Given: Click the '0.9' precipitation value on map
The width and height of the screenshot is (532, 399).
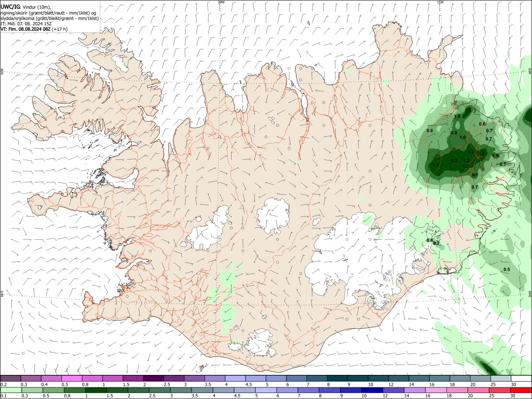Looking at the screenshot, I should (454, 133).
